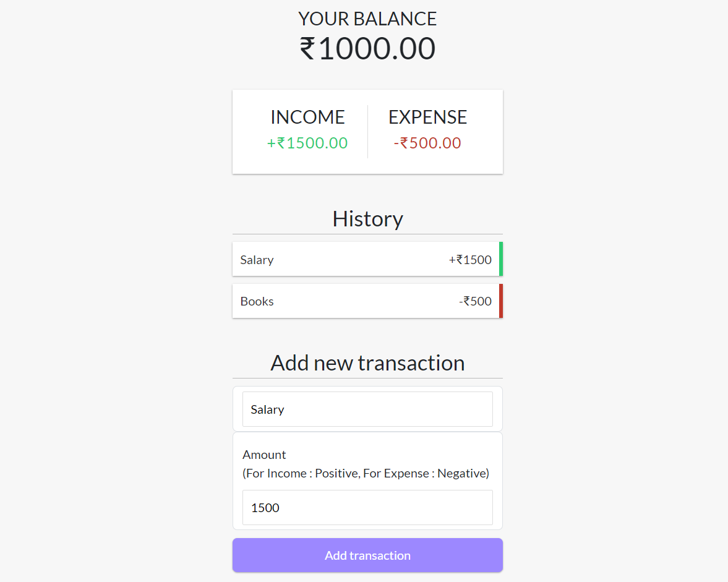Click the History heading
This screenshot has width=728, height=582.
point(367,218)
